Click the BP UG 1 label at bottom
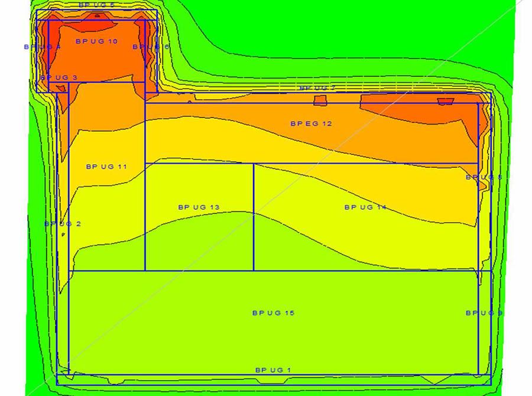The height and width of the screenshot is (396, 532). [x=273, y=370]
